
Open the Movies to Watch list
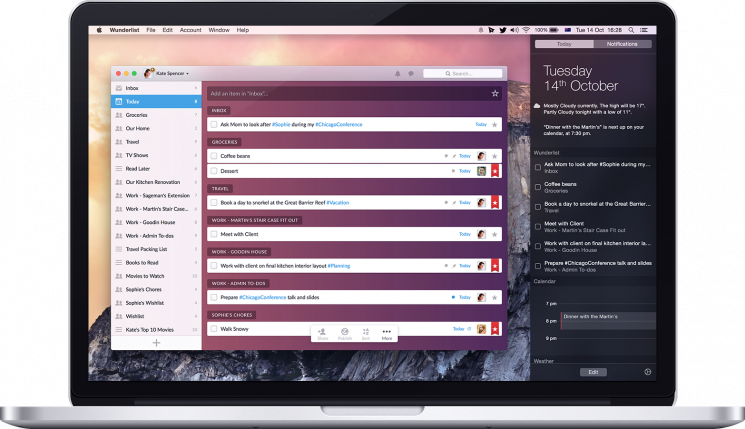[x=156, y=276]
